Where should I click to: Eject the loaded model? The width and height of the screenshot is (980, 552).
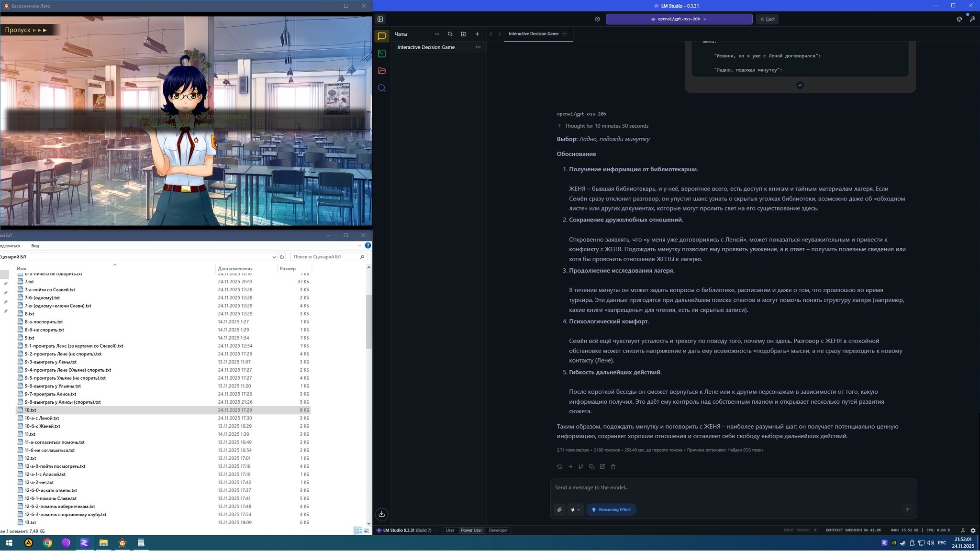click(767, 19)
